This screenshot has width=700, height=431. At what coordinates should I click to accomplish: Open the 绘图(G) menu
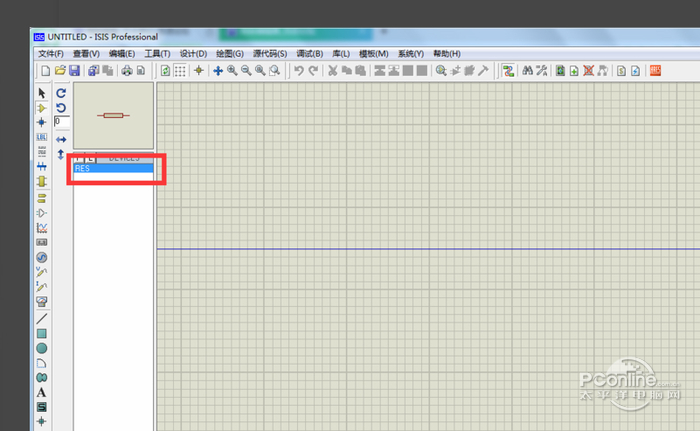pos(229,54)
